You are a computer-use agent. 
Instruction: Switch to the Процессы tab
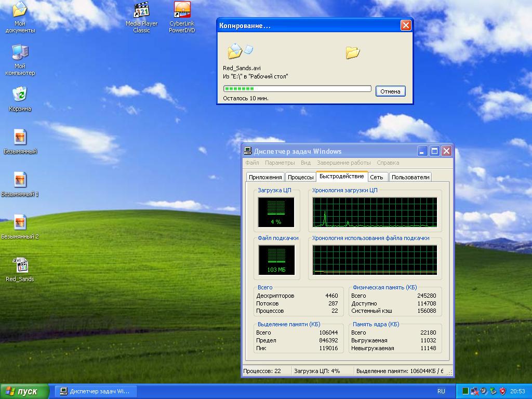click(301, 177)
